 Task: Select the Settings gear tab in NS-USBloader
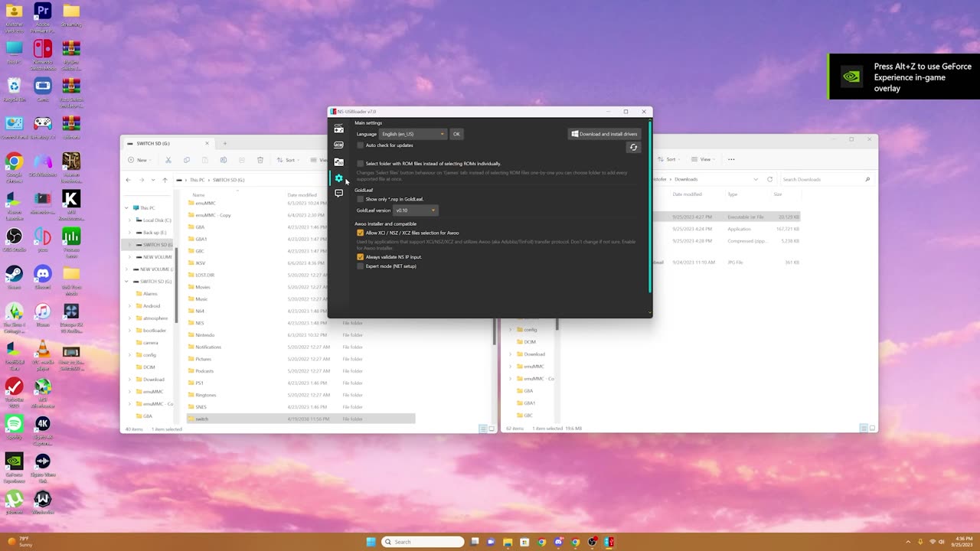[338, 178]
